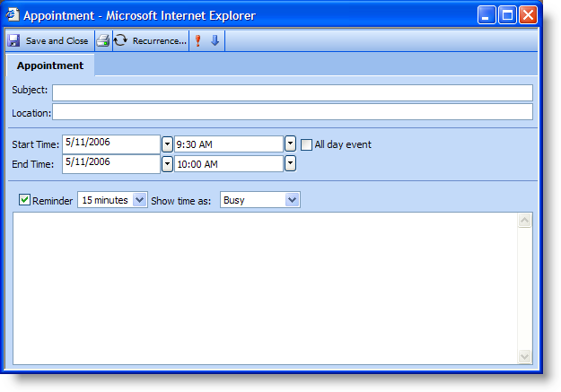The width and height of the screenshot is (561, 392).
Task: Click the Start Time date field 5/11/2006
Action: click(x=111, y=144)
